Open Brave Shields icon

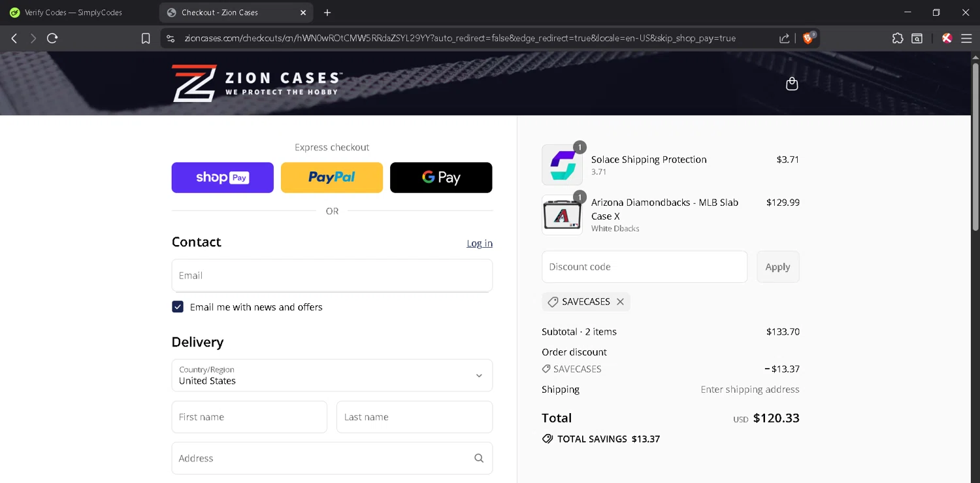point(808,38)
